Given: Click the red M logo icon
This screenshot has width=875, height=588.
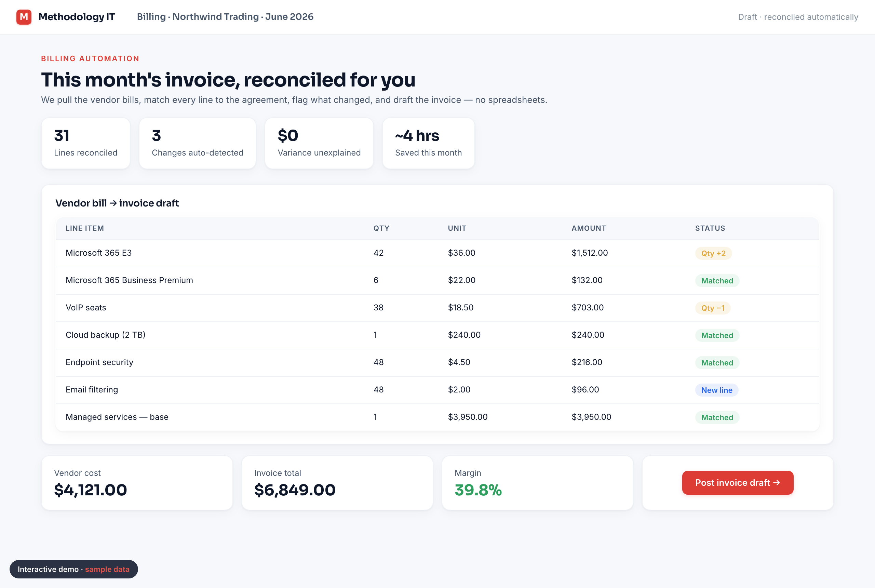Looking at the screenshot, I should tap(24, 17).
